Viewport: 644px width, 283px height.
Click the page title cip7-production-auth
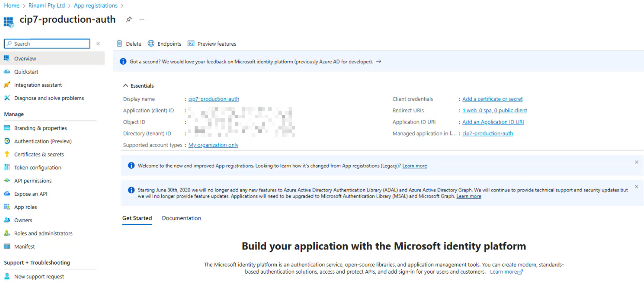pyautogui.click(x=68, y=19)
